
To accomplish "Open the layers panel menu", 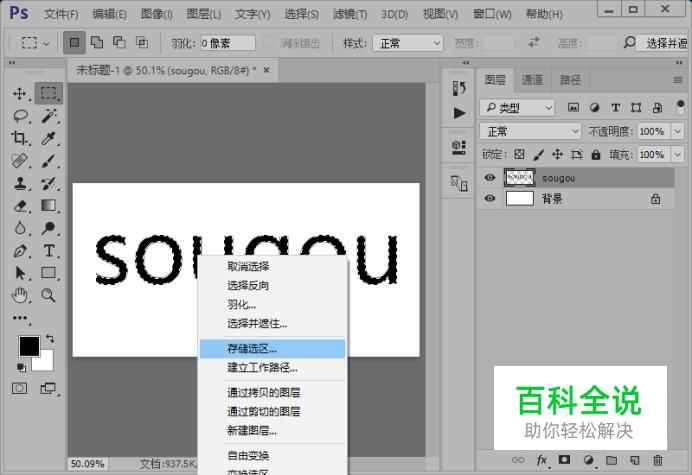I will tap(677, 80).
